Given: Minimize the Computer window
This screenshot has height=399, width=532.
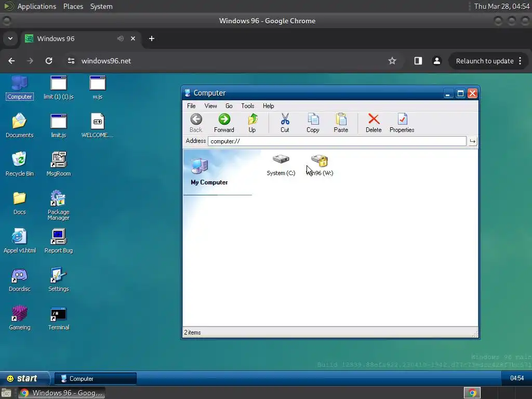Looking at the screenshot, I should 448,94.
